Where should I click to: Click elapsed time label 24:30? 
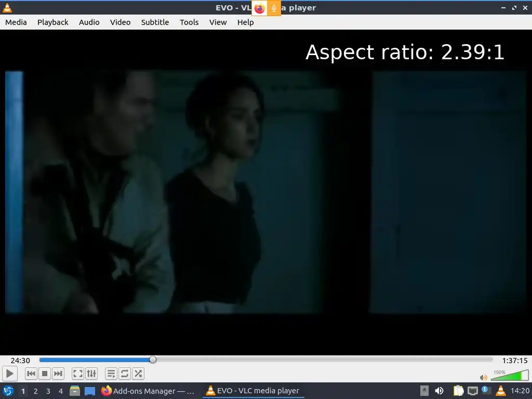pos(20,361)
